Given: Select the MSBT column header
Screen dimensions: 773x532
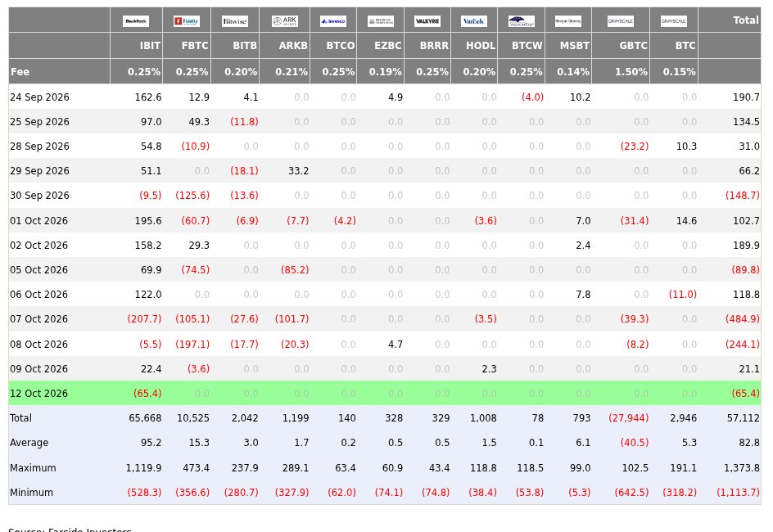Looking at the screenshot, I should pos(575,46).
